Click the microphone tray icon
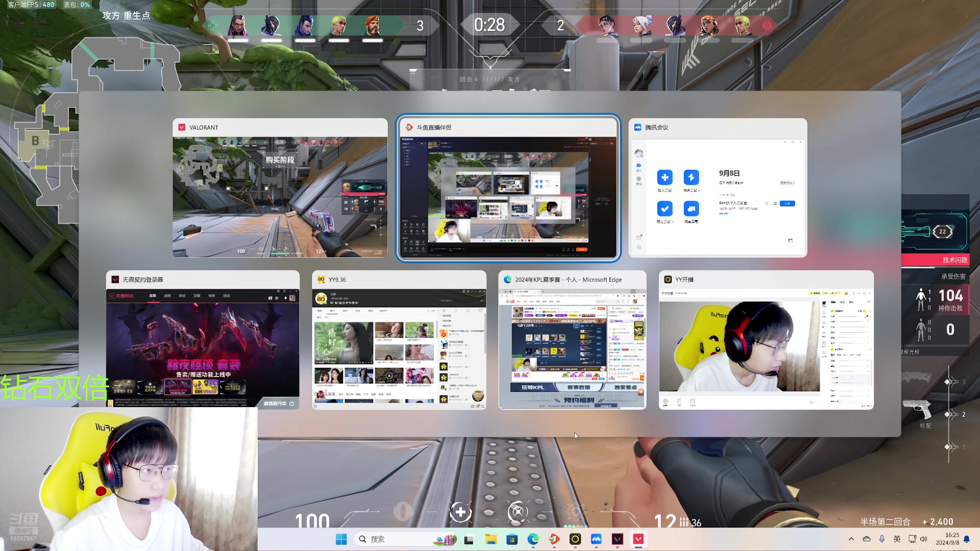The image size is (980, 551). pos(882,539)
